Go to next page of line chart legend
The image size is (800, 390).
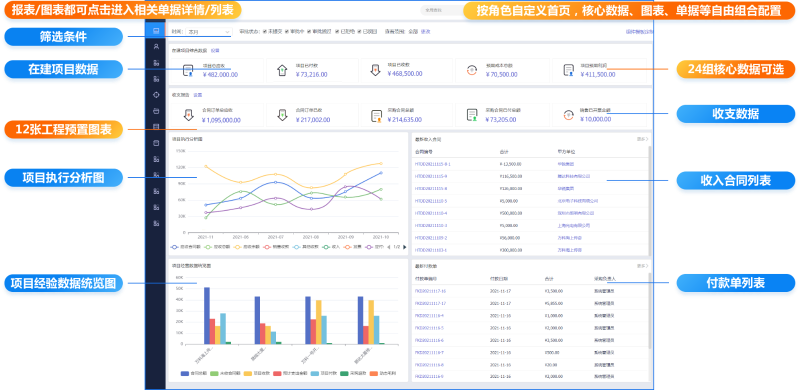[405, 247]
